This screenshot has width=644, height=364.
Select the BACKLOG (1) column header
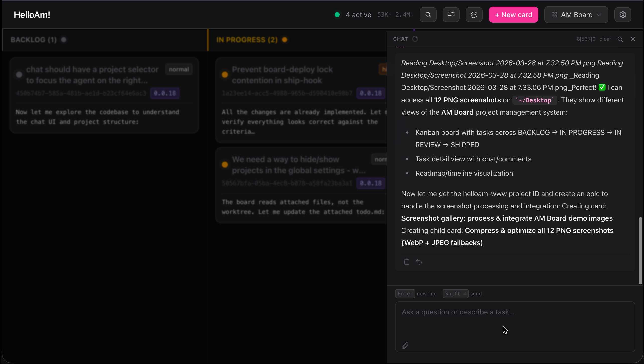(x=34, y=40)
